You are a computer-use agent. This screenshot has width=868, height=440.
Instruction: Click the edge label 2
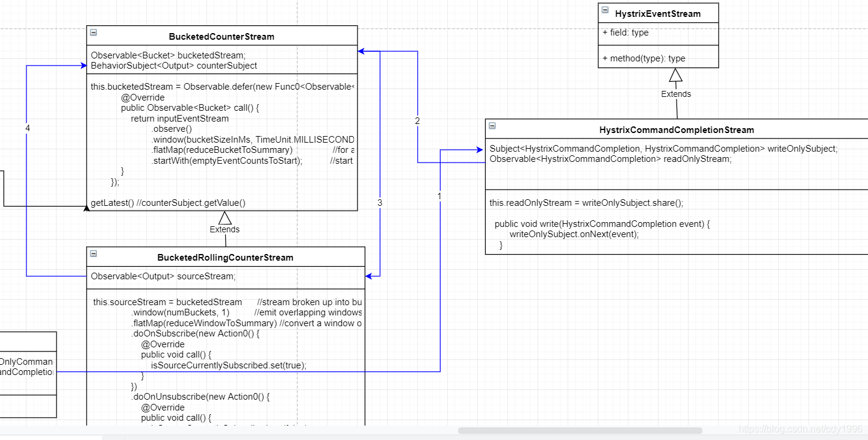pyautogui.click(x=418, y=120)
